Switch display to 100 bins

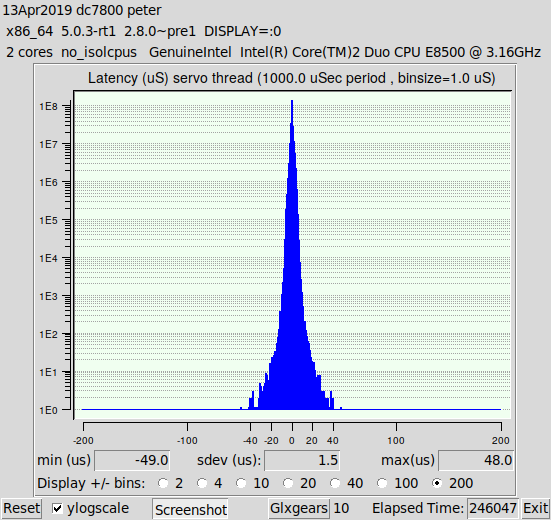[x=382, y=483]
